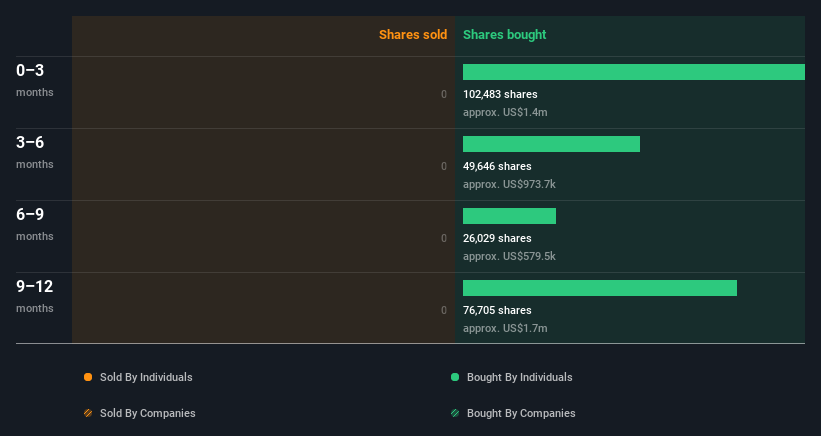Click the approx. US$1.4m text
821x436 pixels.
point(505,113)
